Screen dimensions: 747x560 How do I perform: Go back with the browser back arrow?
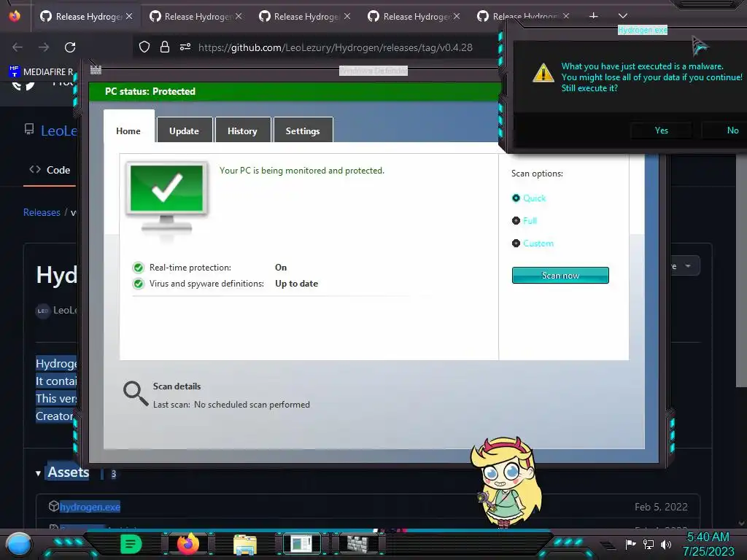(x=18, y=47)
